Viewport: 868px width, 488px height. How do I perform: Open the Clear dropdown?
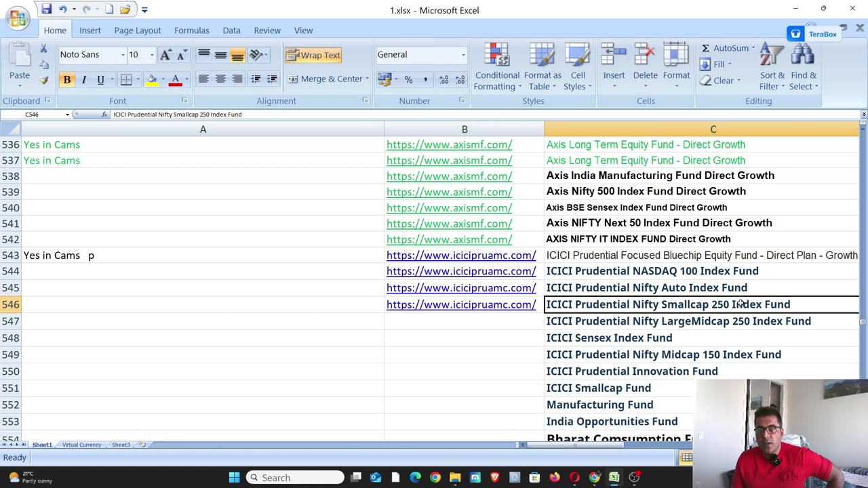[x=720, y=81]
